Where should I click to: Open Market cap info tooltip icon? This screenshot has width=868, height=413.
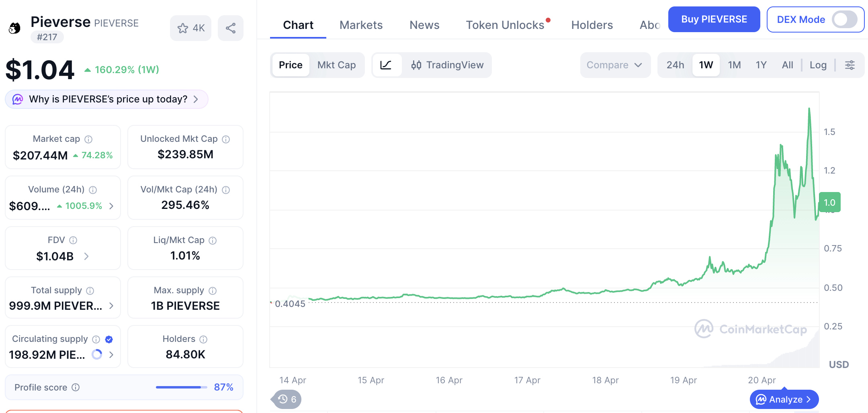point(88,139)
